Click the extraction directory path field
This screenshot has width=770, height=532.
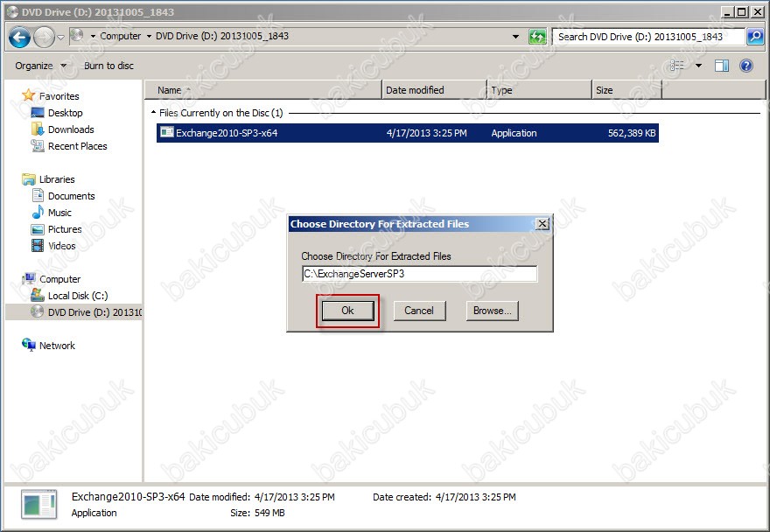[x=419, y=274]
